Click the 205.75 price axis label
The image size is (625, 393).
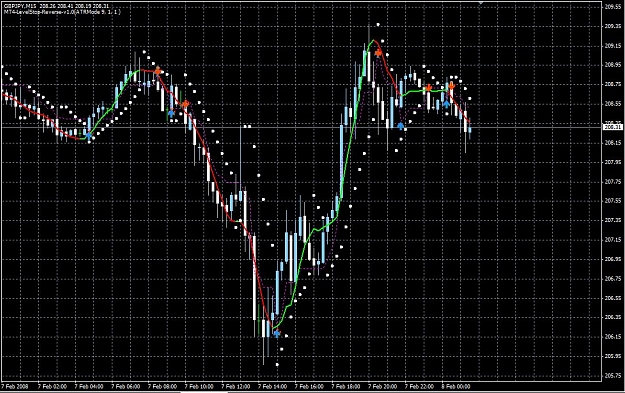click(612, 376)
